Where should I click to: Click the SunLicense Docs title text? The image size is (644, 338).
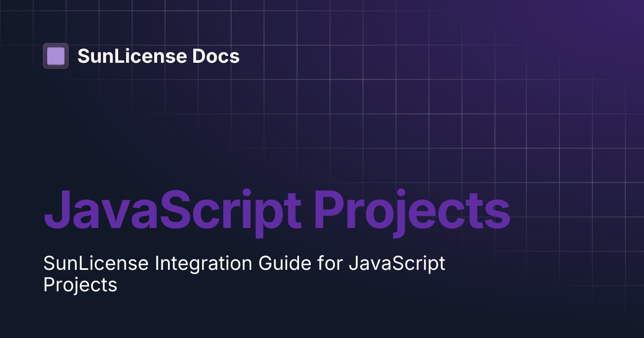[158, 56]
